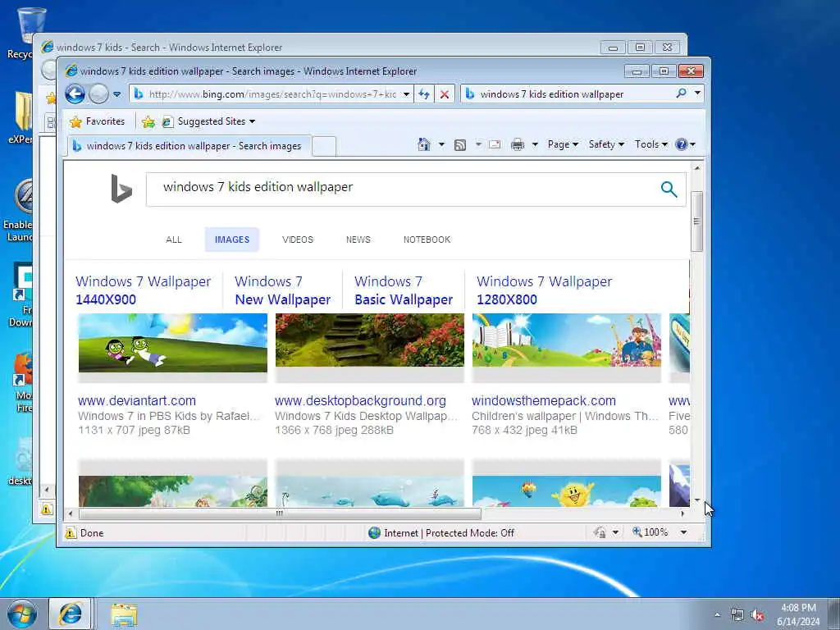Screen dimensions: 840x630
Task: Open the blue whales wallpaper thumbnail
Action: point(370,491)
